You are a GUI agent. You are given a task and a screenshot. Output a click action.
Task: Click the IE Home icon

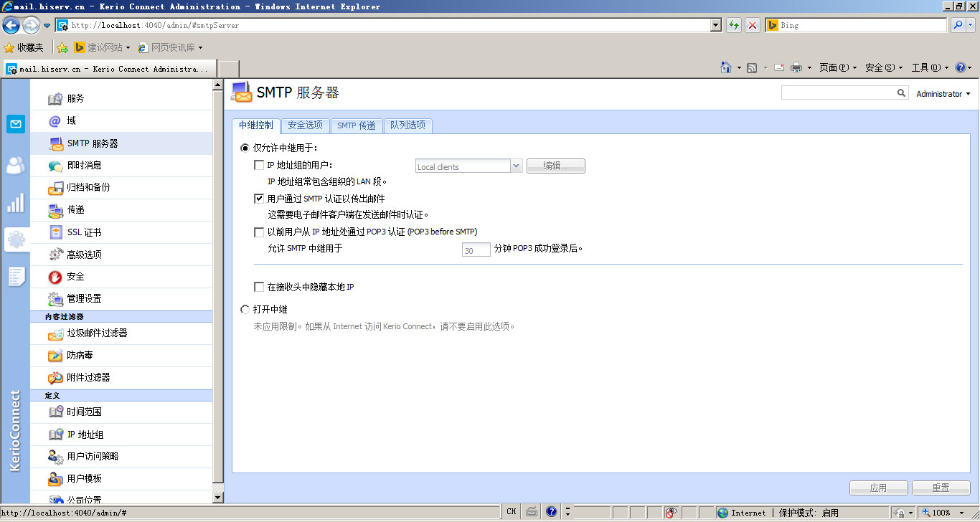pyautogui.click(x=726, y=67)
